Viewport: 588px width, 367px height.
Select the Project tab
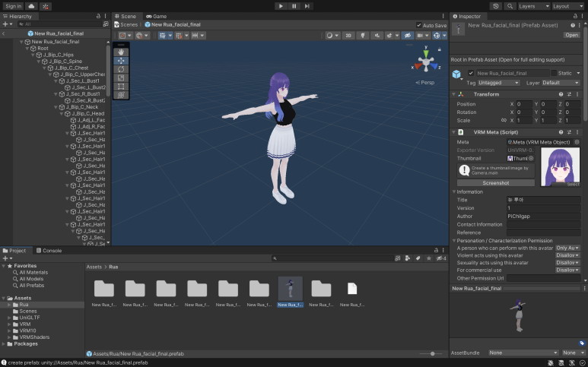[x=14, y=251]
